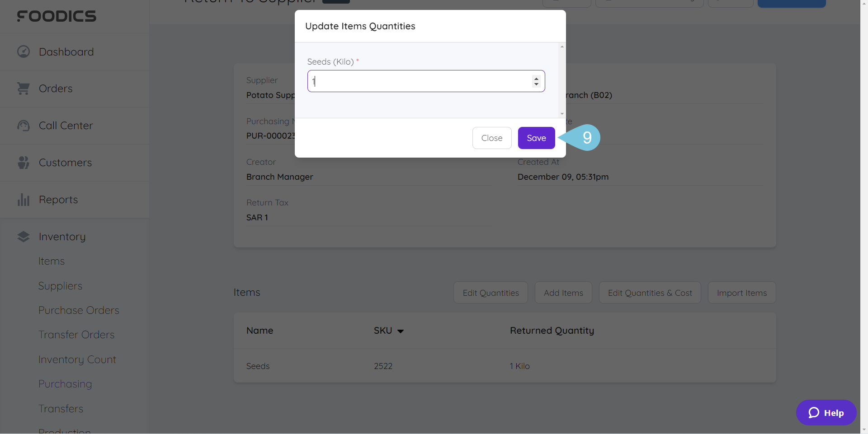Navigate to Purchase Orders
Viewport: 868px width, 434px height.
(78, 310)
